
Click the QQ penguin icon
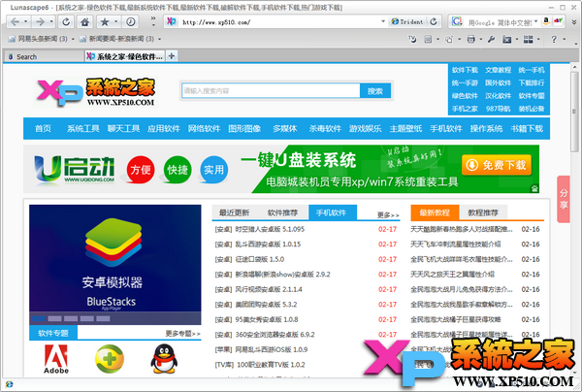point(164,359)
